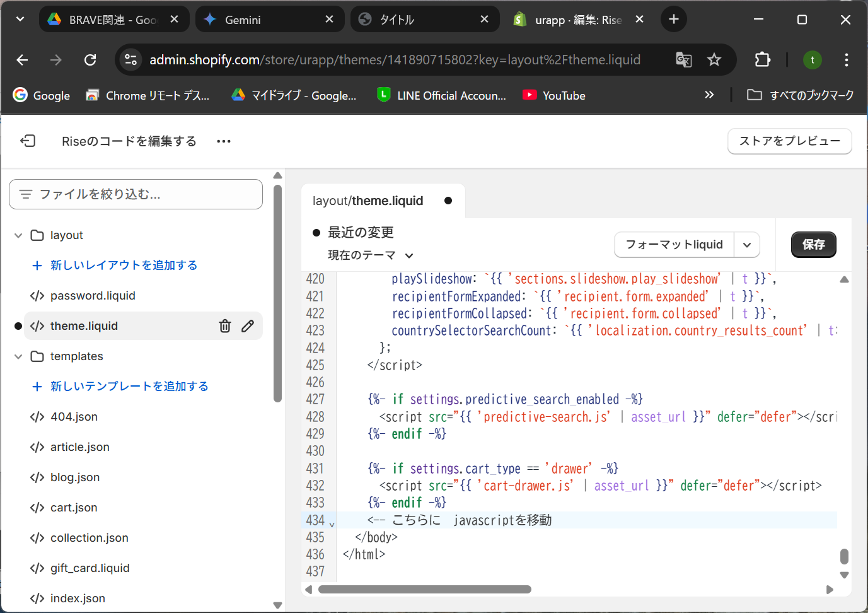Image resolution: width=868 pixels, height=613 pixels.
Task: Go forward to next page
Action: tap(56, 60)
